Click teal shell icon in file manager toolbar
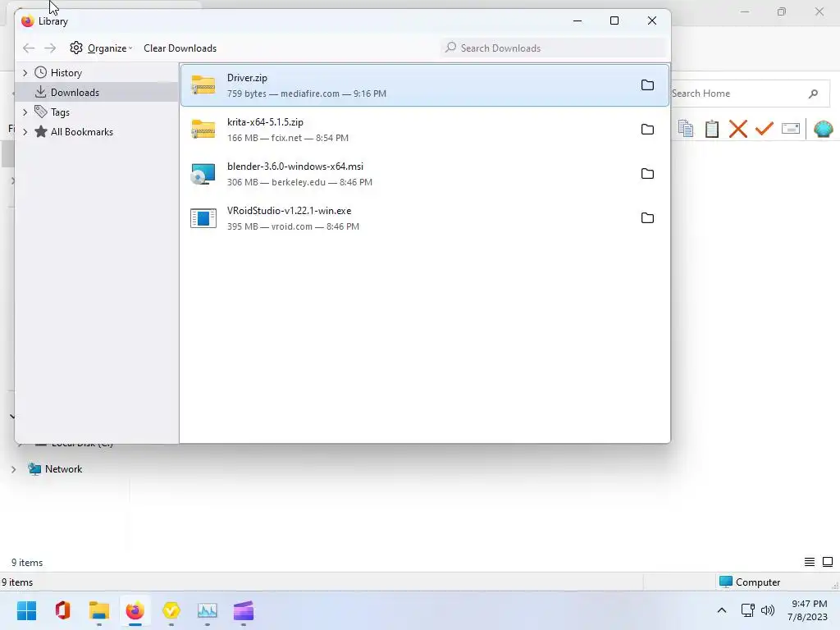This screenshot has width=840, height=630. 823,129
